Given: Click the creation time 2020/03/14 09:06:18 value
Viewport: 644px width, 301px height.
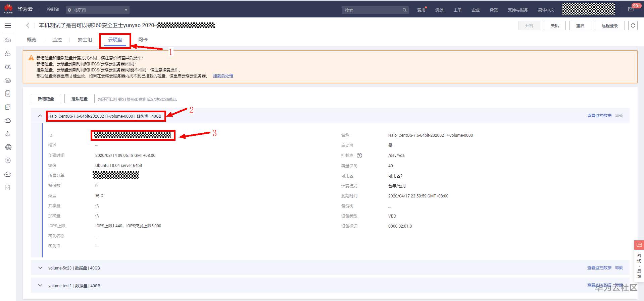Looking at the screenshot, I should pos(125,156).
